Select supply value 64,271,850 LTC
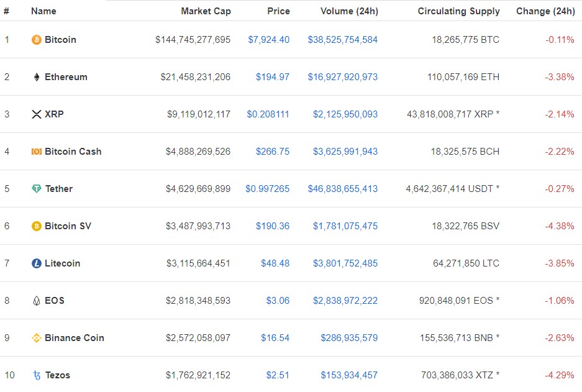 point(466,263)
